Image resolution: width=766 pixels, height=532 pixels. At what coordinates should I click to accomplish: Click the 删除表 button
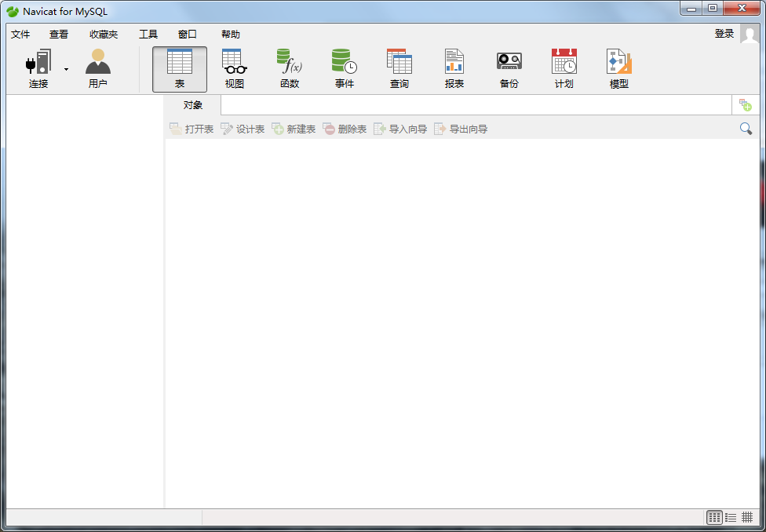click(x=345, y=129)
